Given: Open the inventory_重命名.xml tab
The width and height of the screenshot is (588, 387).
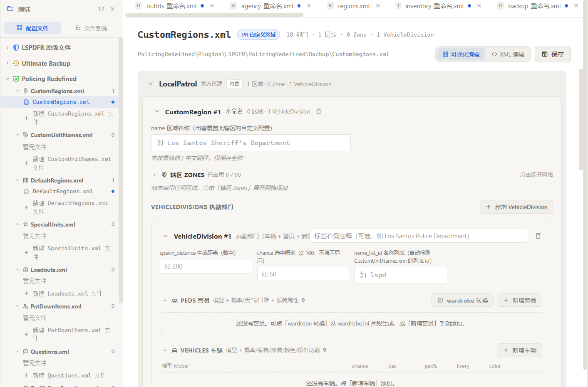Looking at the screenshot, I should tap(434, 6).
